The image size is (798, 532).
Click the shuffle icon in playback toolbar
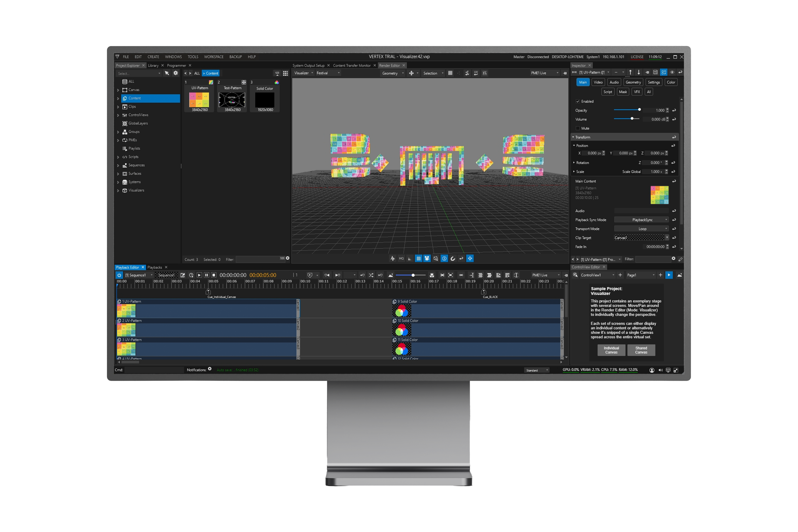click(x=371, y=275)
